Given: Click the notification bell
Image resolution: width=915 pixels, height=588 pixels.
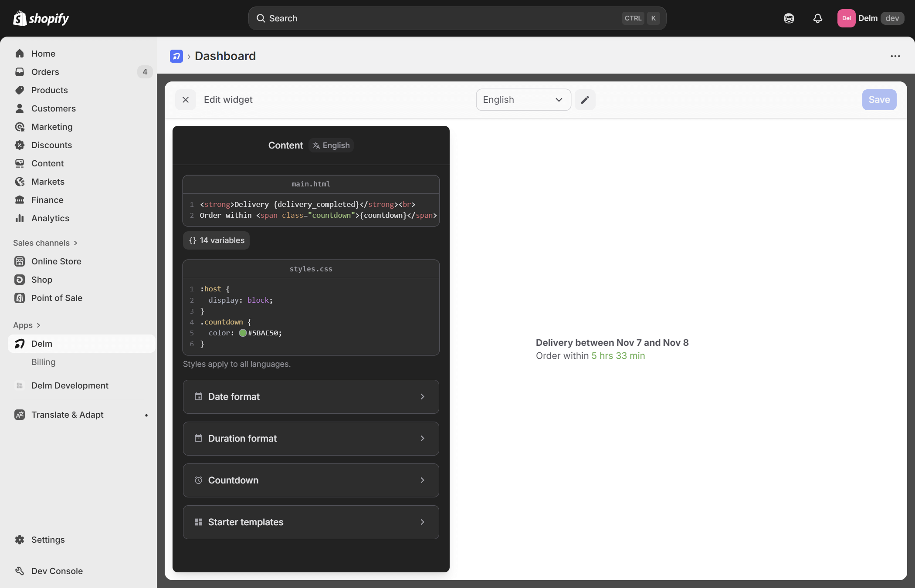Looking at the screenshot, I should point(817,18).
